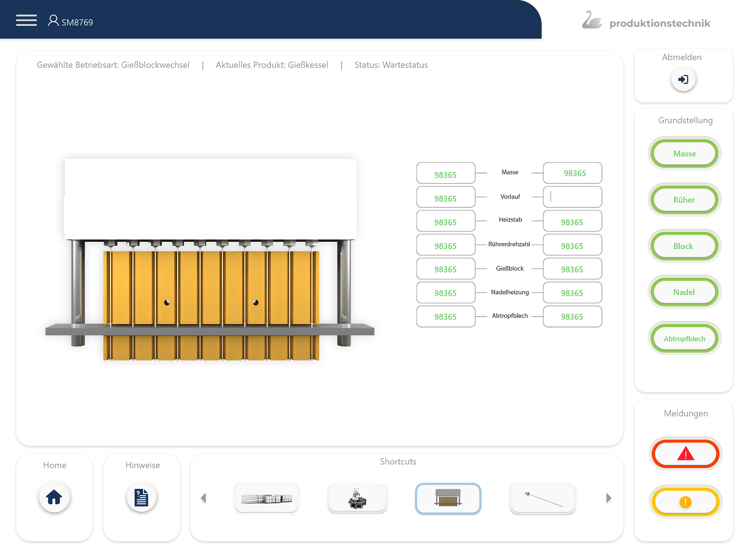Click the Nadelheizung row label

(510, 292)
